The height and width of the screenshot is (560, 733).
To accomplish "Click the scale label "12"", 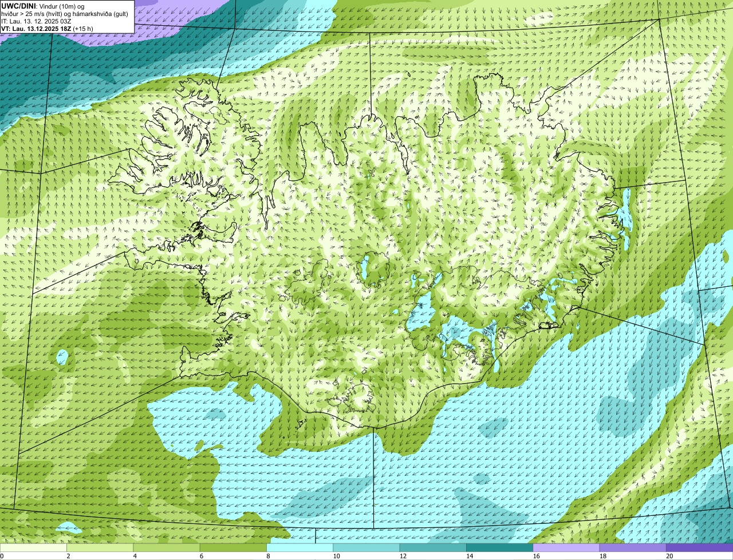I will 403,556.
